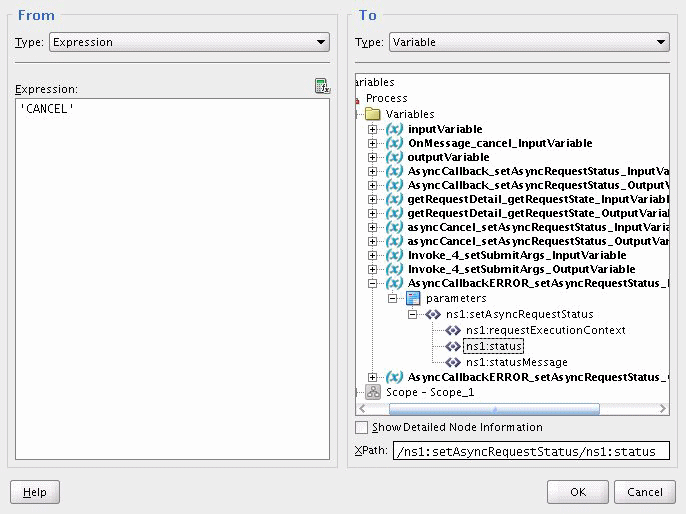Click inside the Expression text area

point(172,279)
